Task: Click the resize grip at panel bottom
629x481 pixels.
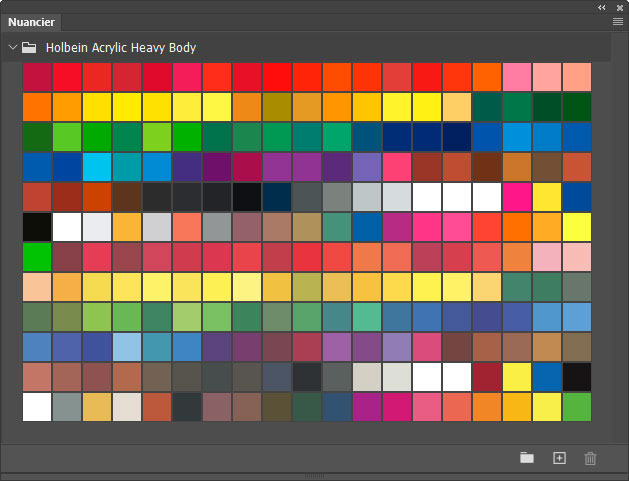Action: tap(314, 476)
